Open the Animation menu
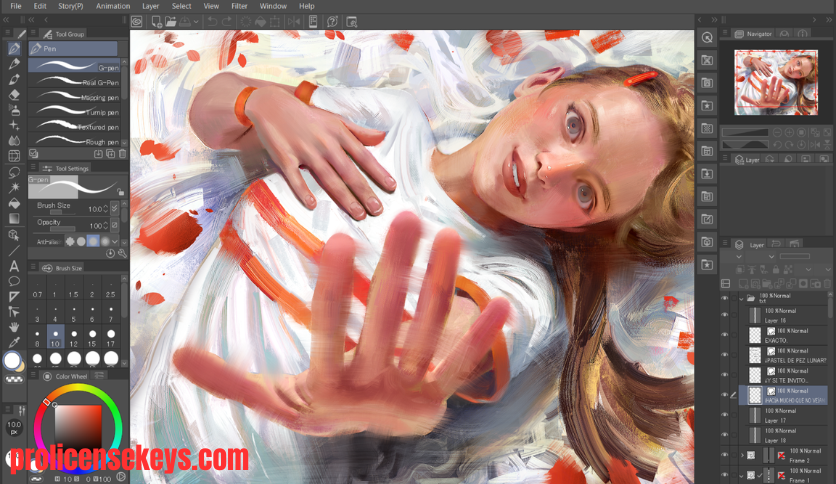The width and height of the screenshot is (836, 484). coord(113,6)
